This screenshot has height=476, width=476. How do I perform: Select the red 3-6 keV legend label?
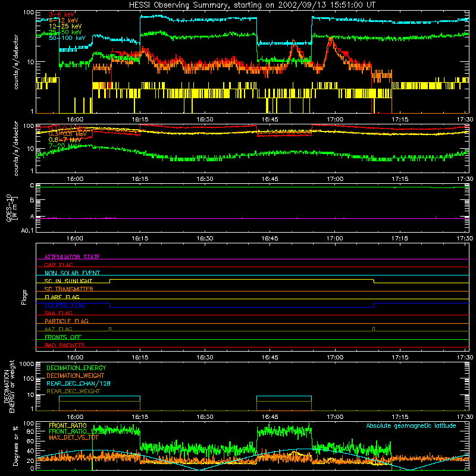[62, 14]
